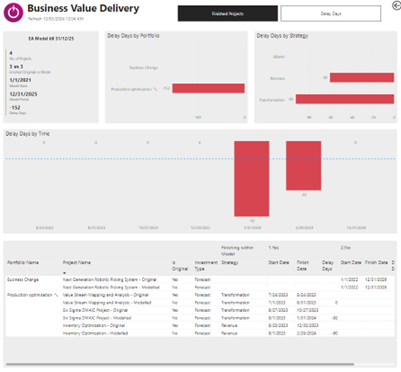Click the Delay Days by Time chart title
This screenshot has height=372, width=401.
pos(28,134)
